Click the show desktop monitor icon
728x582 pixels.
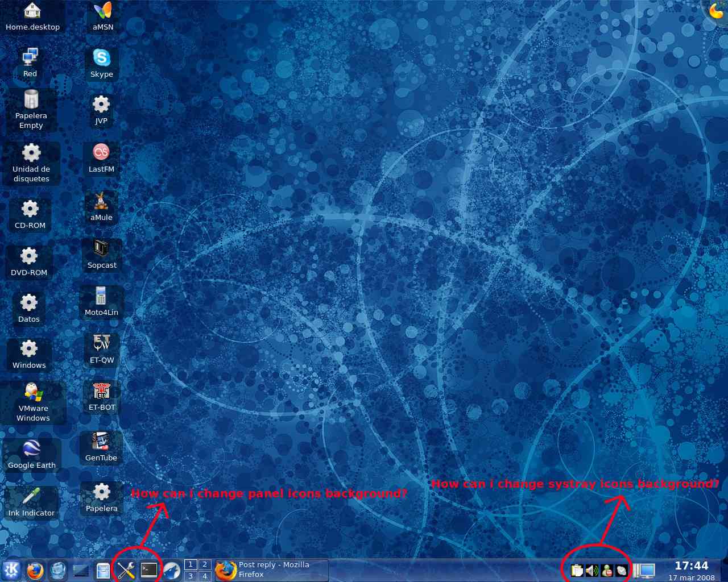point(644,570)
